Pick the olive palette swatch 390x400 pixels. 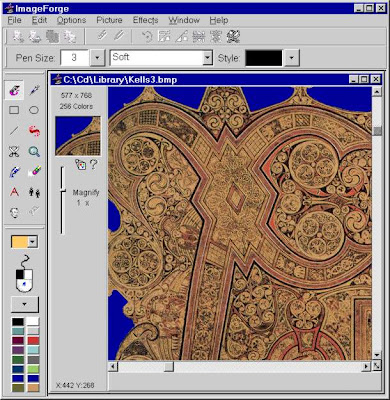point(18,388)
